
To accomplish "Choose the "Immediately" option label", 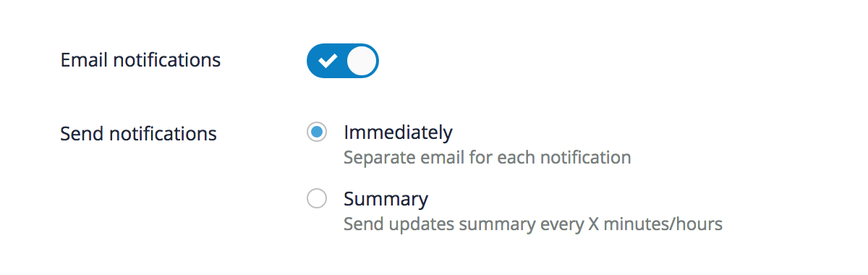I will (x=398, y=132).
